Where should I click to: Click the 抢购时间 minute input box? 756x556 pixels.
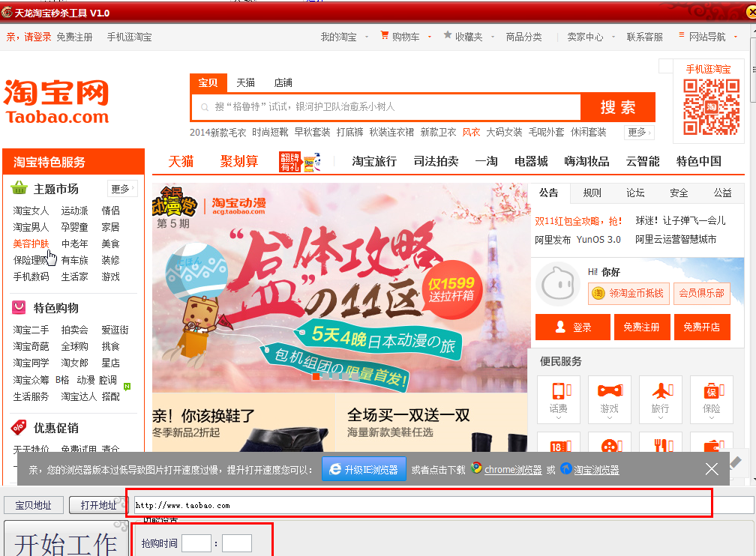237,543
